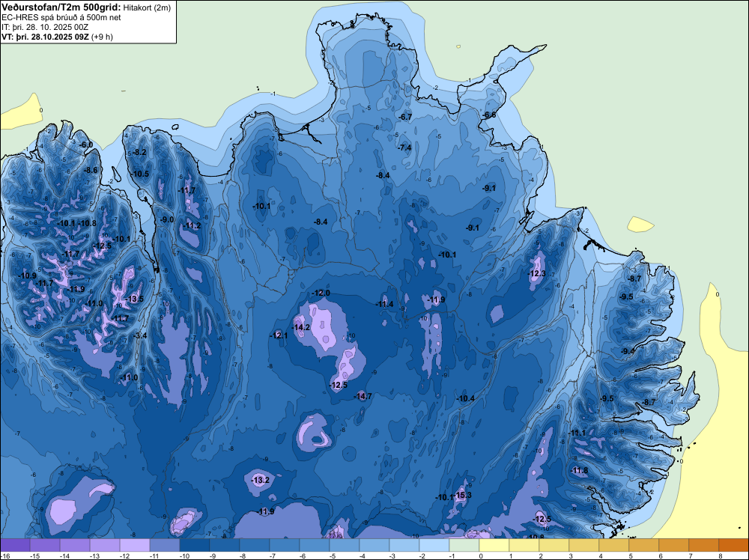Pick the deep blue legend swatch labeled -10
This screenshot has width=749, height=560.
pyautogui.click(x=195, y=545)
